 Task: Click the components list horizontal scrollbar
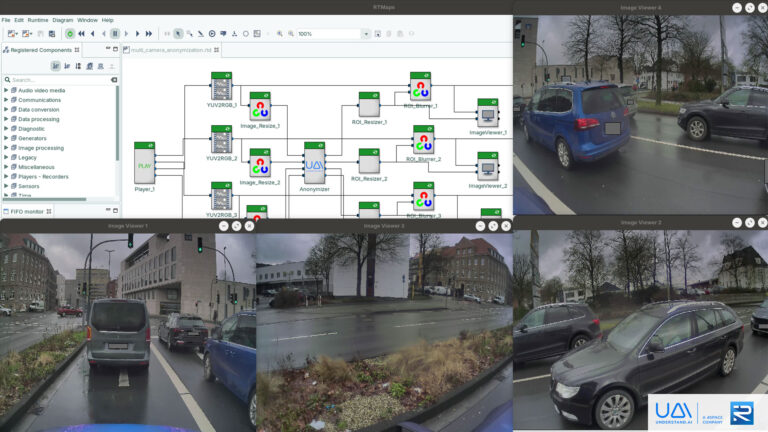point(45,199)
